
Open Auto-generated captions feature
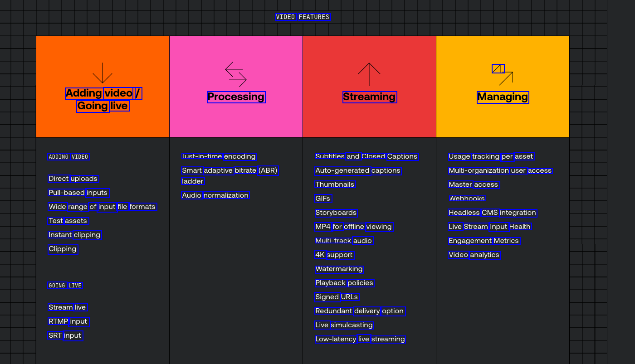point(358,170)
